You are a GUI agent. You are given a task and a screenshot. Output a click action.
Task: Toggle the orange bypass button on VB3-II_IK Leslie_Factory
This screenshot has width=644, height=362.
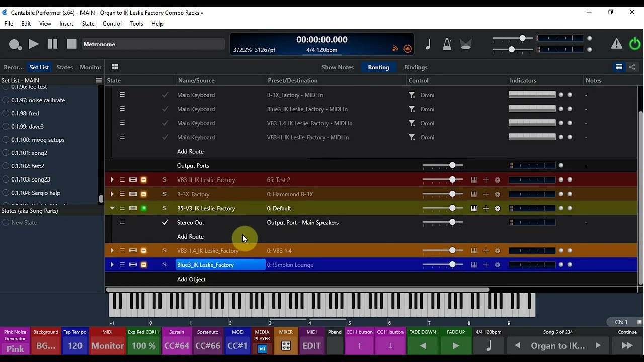[x=143, y=180]
